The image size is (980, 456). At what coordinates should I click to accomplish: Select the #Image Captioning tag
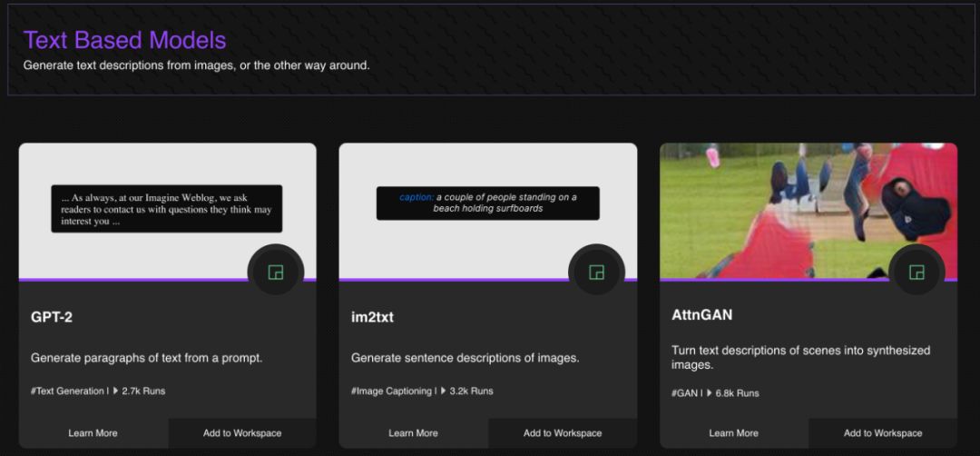coord(391,392)
